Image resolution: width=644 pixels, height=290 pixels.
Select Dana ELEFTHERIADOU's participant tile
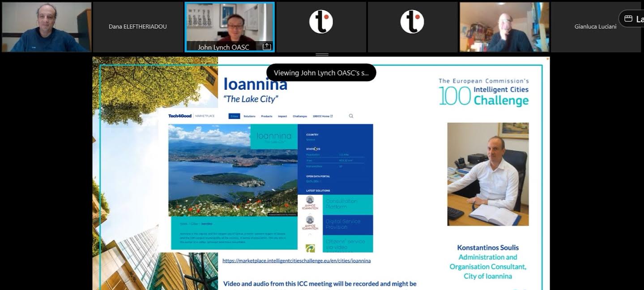(138, 27)
